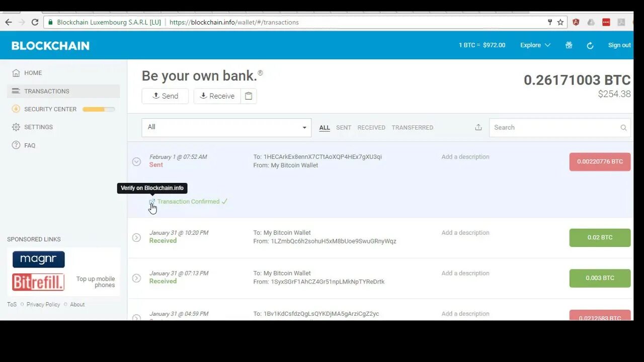The image size is (644, 362).
Task: Click the red Angular extension icon
Action: [576, 22]
